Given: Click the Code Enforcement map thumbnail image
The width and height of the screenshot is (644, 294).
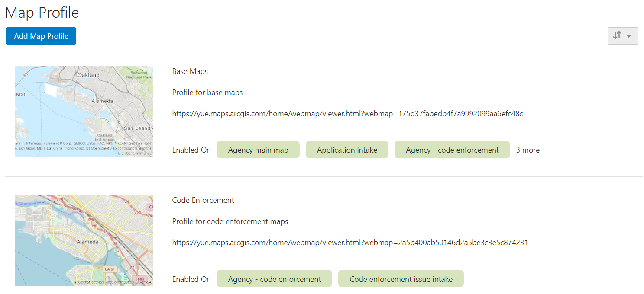Looking at the screenshot, I should pyautogui.click(x=84, y=240).
